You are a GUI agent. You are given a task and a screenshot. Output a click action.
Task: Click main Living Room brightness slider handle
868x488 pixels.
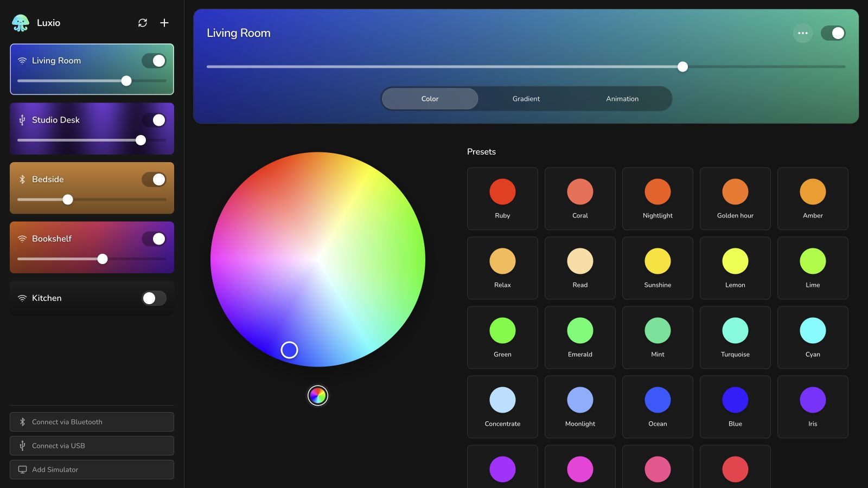683,67
